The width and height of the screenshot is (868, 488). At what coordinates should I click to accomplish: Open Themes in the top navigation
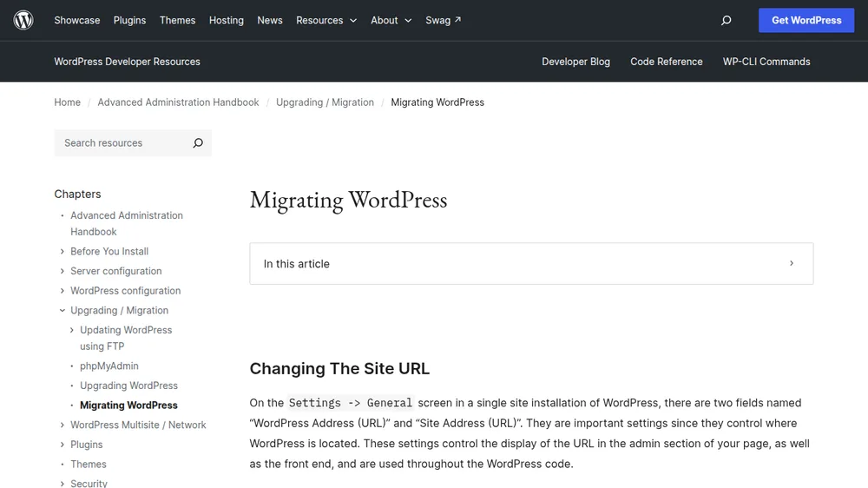point(177,21)
